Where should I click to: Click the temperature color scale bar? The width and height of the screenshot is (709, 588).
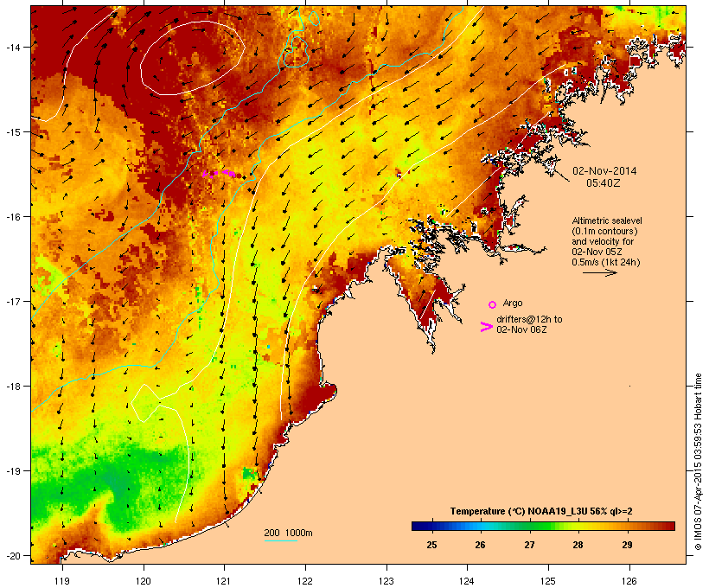(x=543, y=526)
